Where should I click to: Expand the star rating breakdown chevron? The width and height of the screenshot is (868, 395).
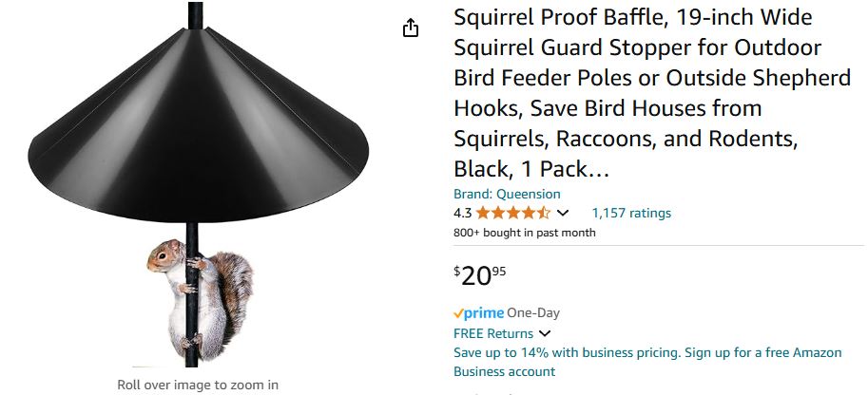tap(563, 213)
